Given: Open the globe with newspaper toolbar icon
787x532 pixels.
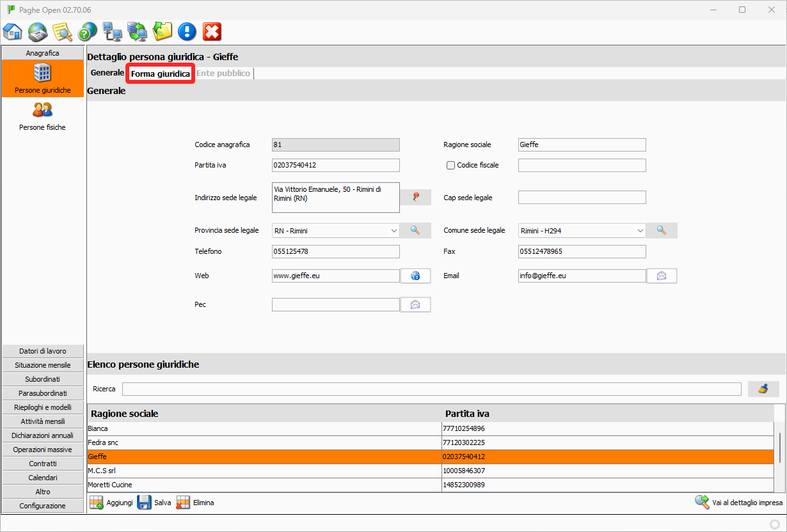Looking at the screenshot, I should point(38,31).
